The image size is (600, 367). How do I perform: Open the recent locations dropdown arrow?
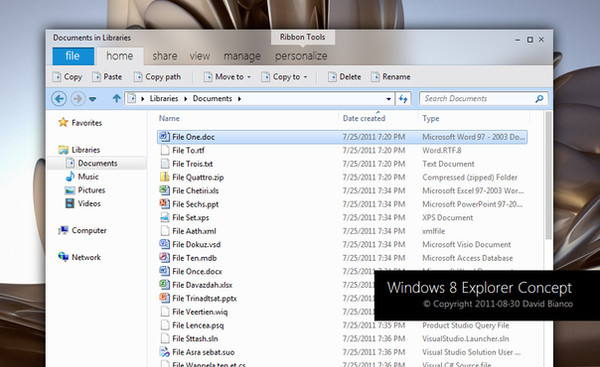(92, 99)
